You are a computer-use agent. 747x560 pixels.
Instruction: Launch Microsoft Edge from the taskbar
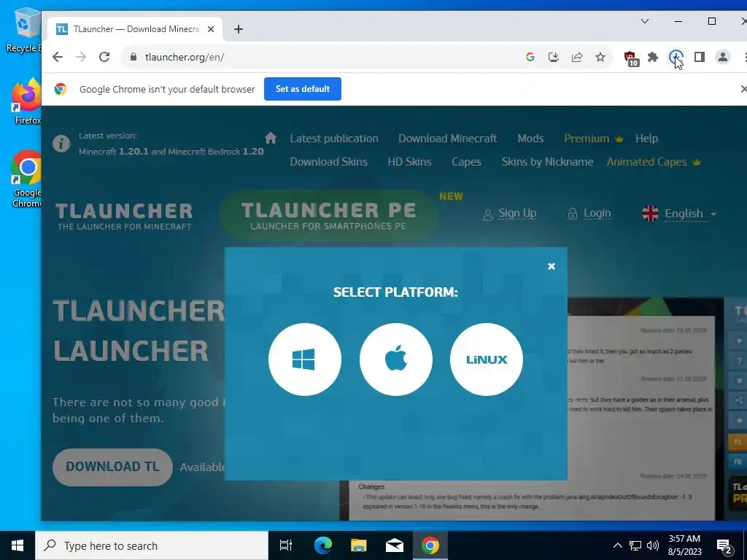322,545
